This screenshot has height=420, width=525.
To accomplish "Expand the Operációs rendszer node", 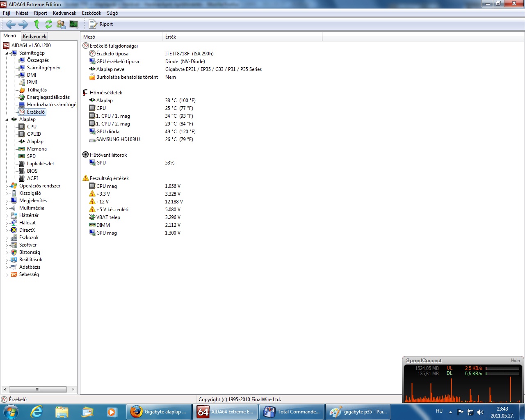I will click(7, 186).
